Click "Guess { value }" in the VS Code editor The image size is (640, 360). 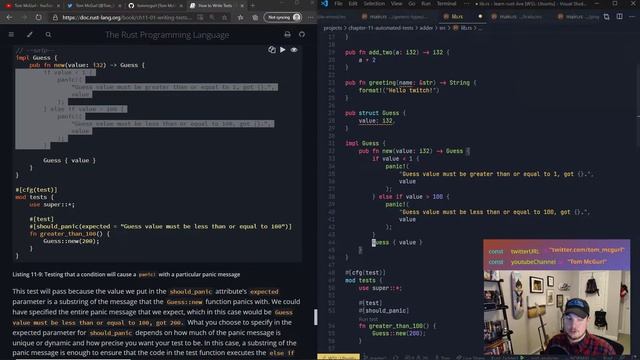pyautogui.click(x=397, y=242)
